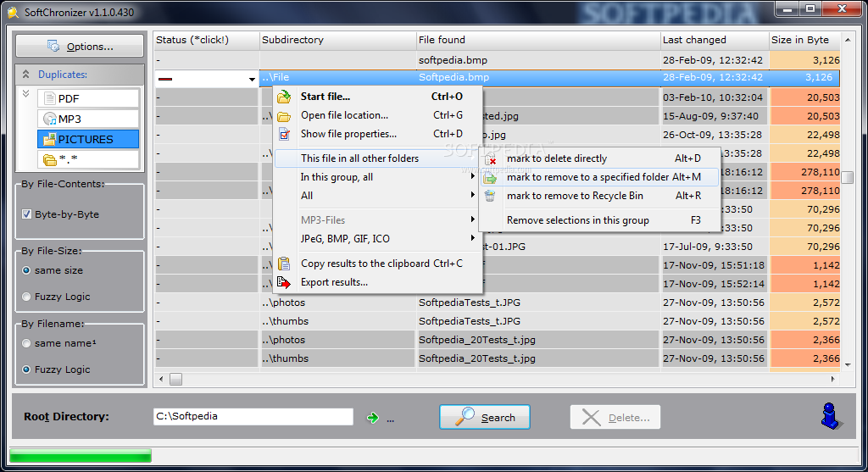Click the clipboard icon for Copy results
Viewport: 868px width, 472px height.
(284, 264)
